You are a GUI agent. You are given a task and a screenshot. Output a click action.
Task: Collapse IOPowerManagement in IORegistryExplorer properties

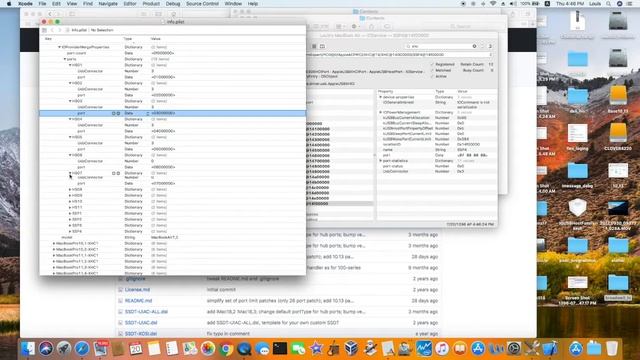(380, 112)
